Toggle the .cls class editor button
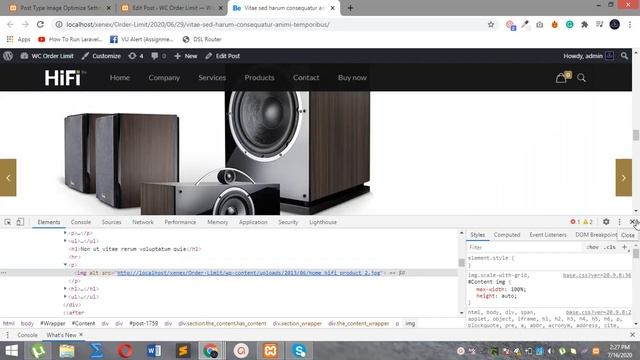Screen dimensions: 640x360 pos(610,247)
